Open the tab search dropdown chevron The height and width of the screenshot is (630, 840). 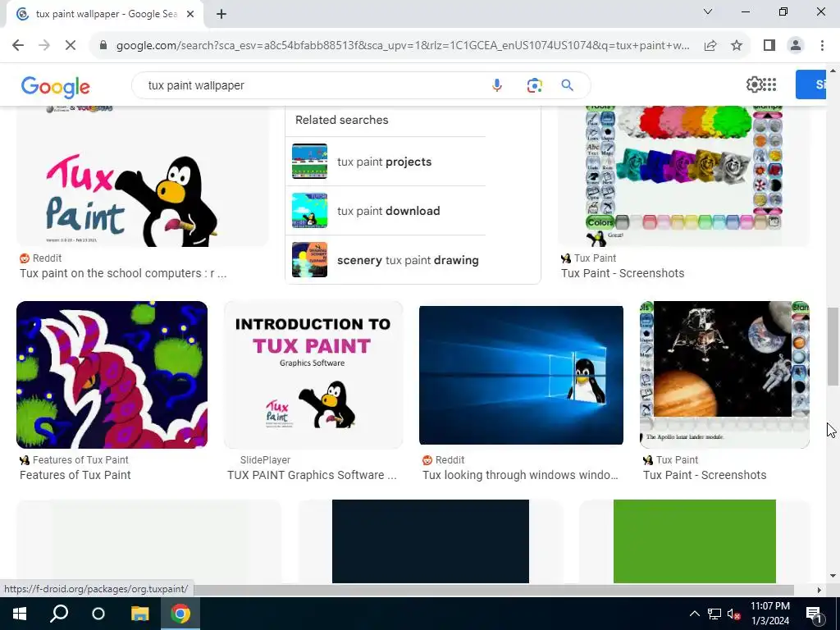pyautogui.click(x=708, y=11)
